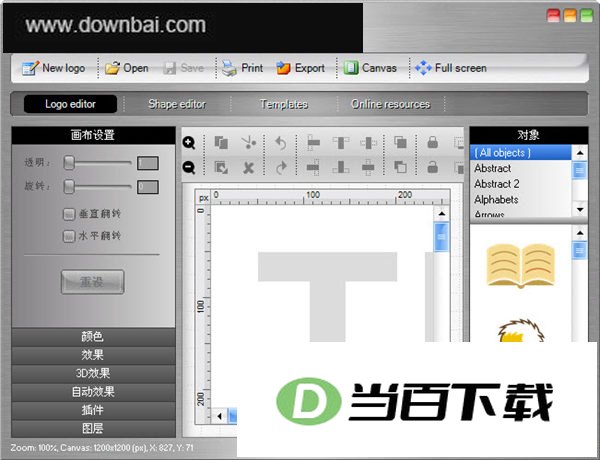The height and width of the screenshot is (460, 600).
Task: Click the undo arrow icon
Action: coord(280,143)
